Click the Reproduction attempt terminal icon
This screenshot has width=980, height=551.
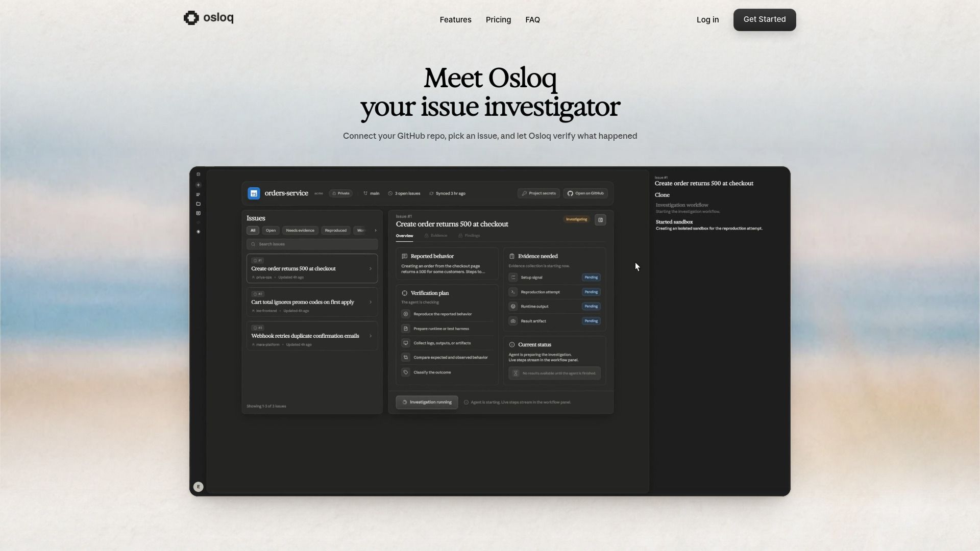click(x=513, y=292)
